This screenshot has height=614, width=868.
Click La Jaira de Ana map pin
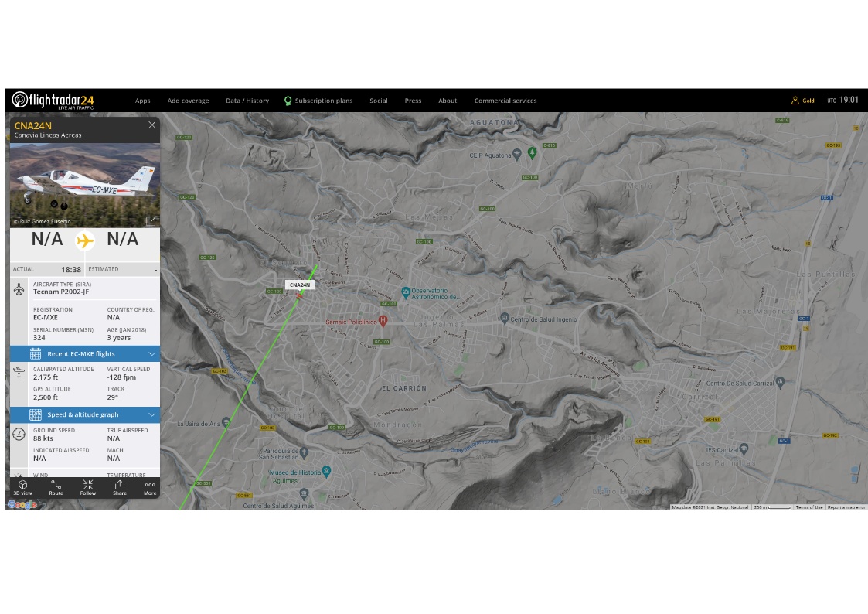[226, 422]
